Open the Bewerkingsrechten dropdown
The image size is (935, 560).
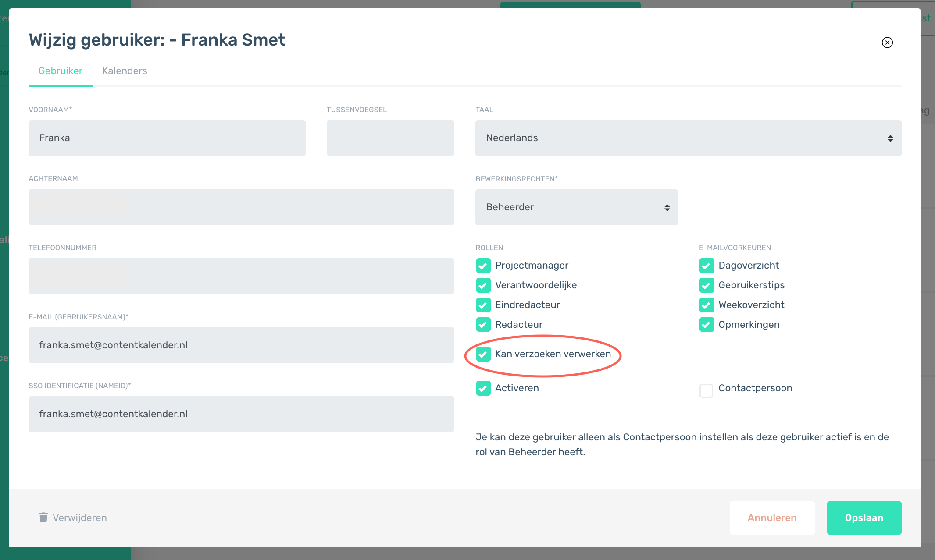pyautogui.click(x=576, y=207)
